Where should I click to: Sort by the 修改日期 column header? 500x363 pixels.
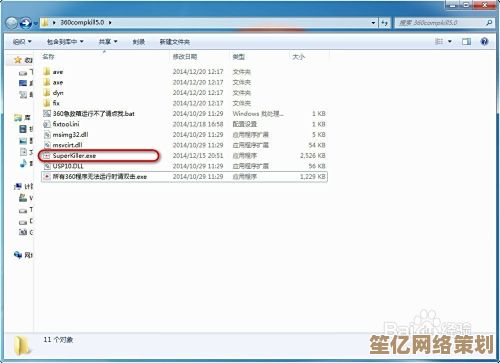[x=185, y=57]
